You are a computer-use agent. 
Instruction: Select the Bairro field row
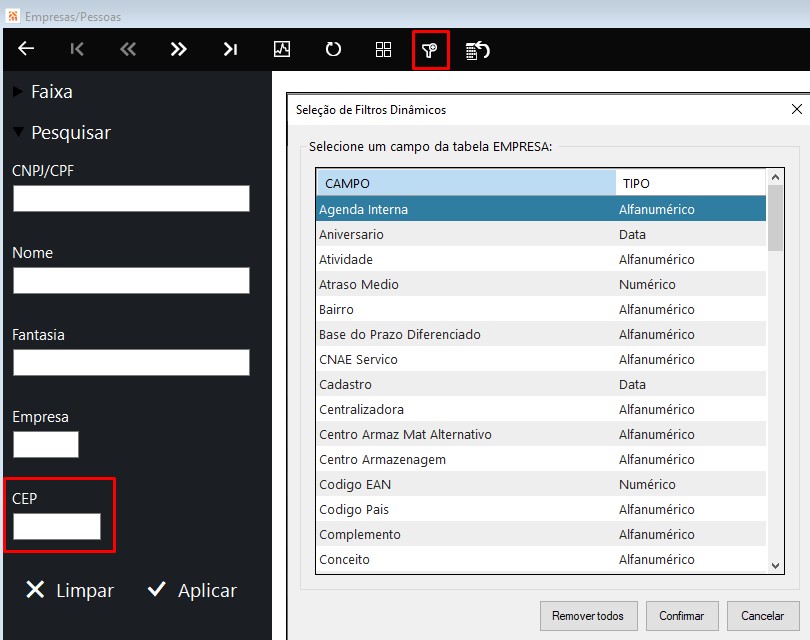point(541,309)
